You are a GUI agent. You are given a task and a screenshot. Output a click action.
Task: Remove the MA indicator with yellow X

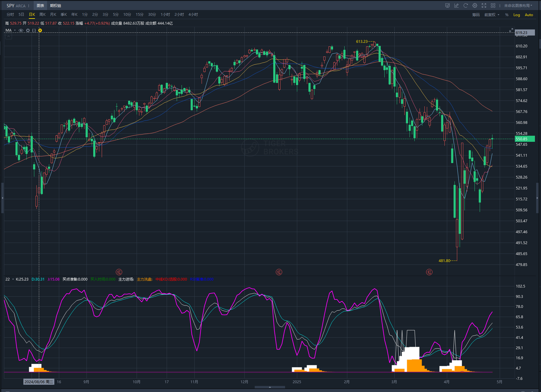point(40,30)
